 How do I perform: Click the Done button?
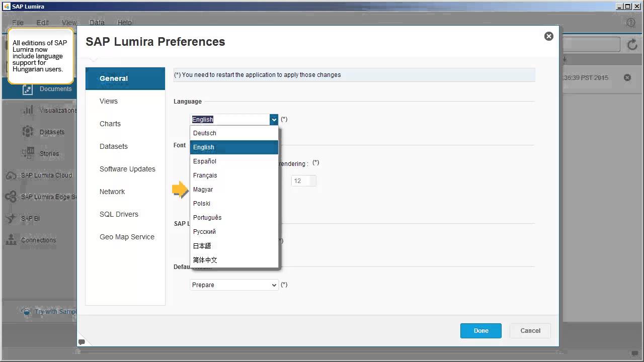click(x=481, y=331)
